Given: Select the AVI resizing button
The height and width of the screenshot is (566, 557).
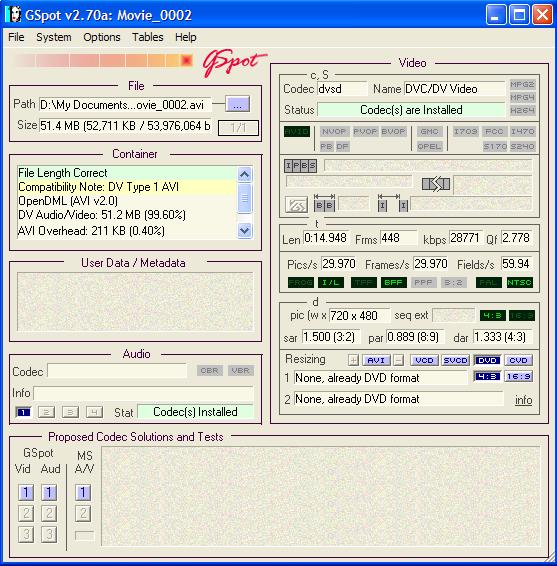Looking at the screenshot, I should (x=376, y=360).
